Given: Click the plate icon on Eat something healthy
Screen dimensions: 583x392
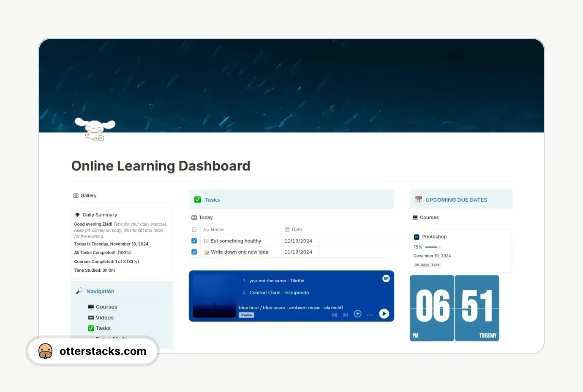Looking at the screenshot, I should (x=207, y=241).
